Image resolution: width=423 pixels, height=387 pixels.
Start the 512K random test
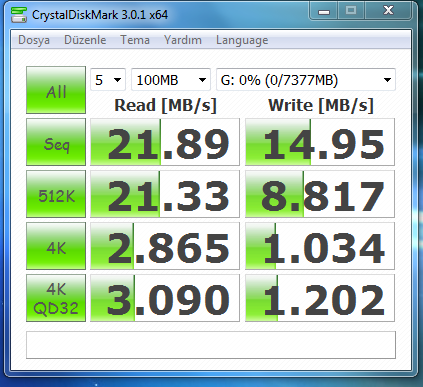pos(56,194)
